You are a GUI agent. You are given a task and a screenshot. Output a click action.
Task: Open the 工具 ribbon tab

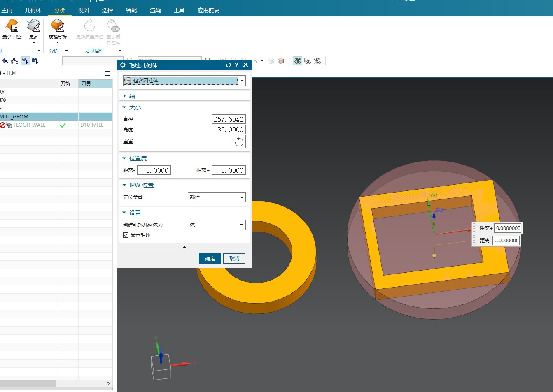[179, 10]
